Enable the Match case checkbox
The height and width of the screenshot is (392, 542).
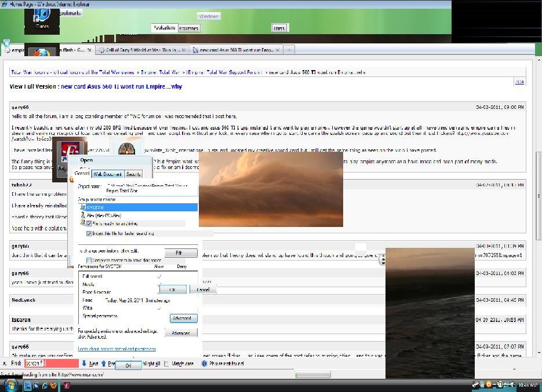point(166,364)
